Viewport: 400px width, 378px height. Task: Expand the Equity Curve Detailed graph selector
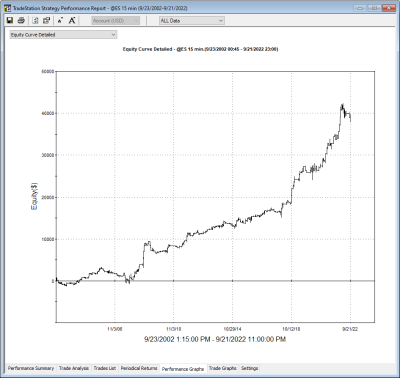[63, 35]
